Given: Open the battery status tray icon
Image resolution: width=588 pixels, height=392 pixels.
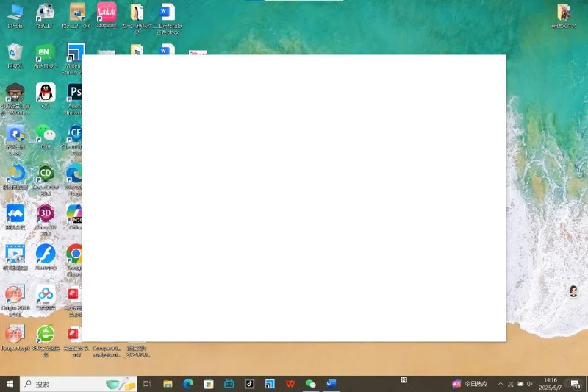Looking at the screenshot, I should tap(520, 384).
